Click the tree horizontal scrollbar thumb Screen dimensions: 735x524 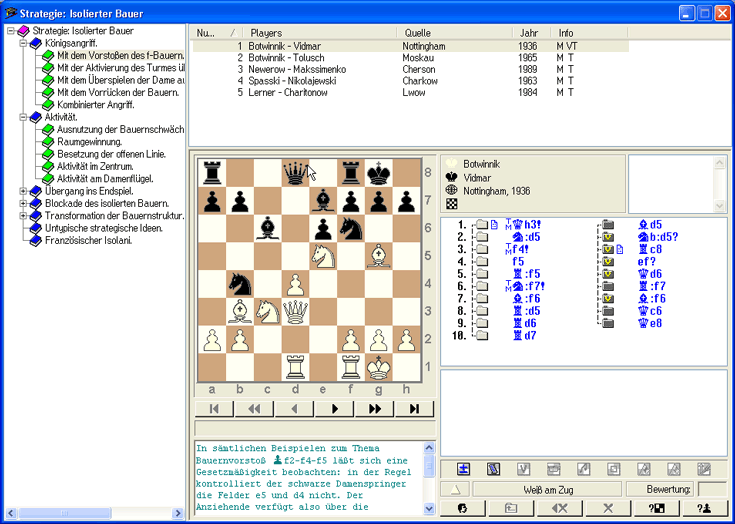[x=64, y=513]
